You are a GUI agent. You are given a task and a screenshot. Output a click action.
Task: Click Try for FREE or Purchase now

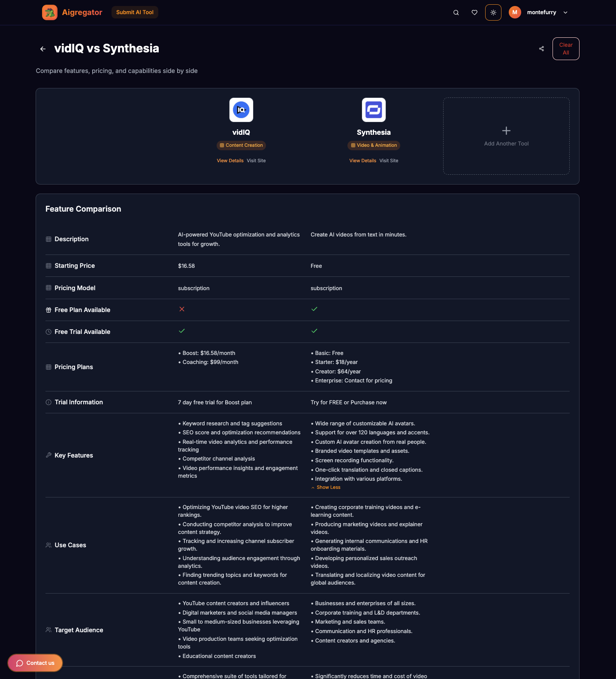pyautogui.click(x=349, y=403)
